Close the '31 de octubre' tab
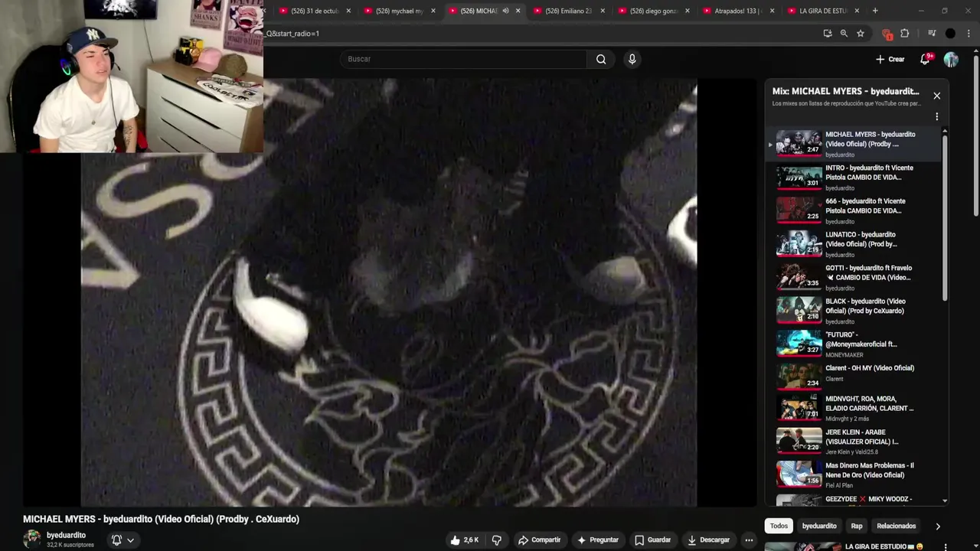Screen dimensions: 980x551 click(348, 11)
